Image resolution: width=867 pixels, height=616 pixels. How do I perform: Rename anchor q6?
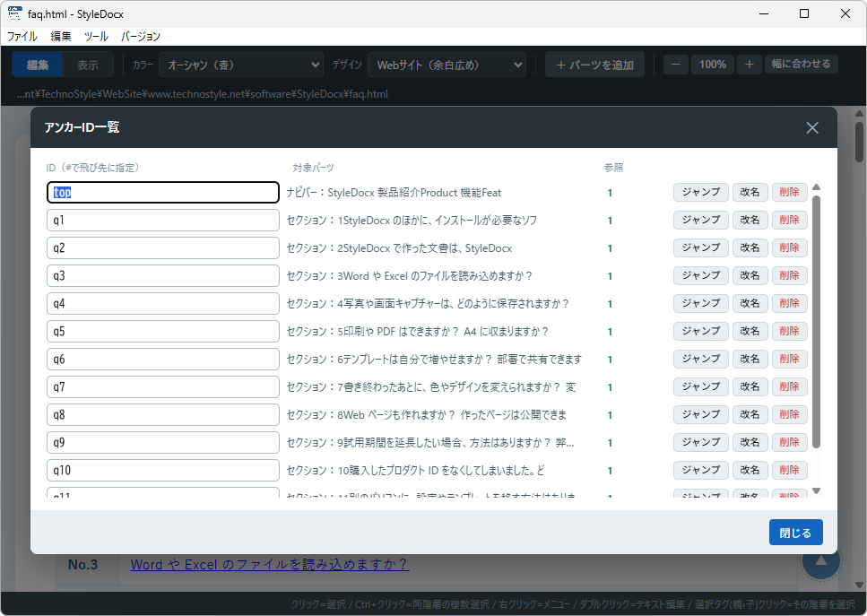tap(750, 359)
